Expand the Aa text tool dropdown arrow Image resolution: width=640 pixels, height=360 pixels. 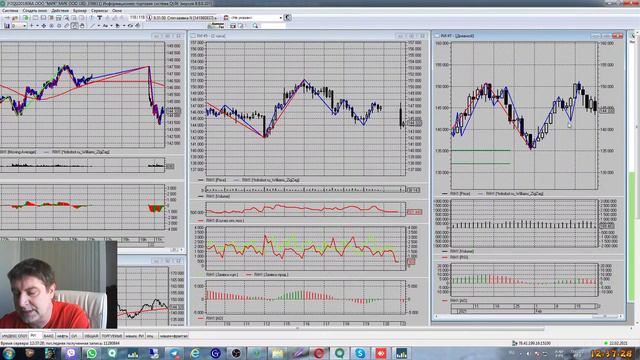111,26
